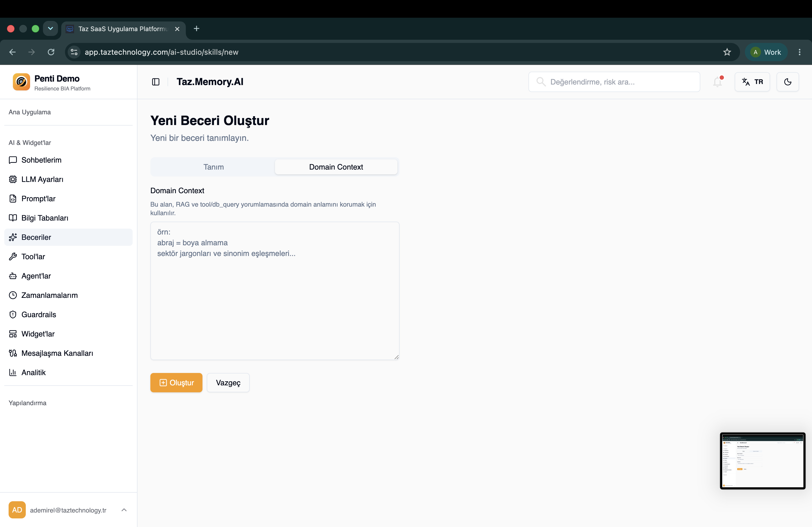812x527 pixels.
Task: Open the floating screenshot preview thumbnail
Action: (x=763, y=460)
